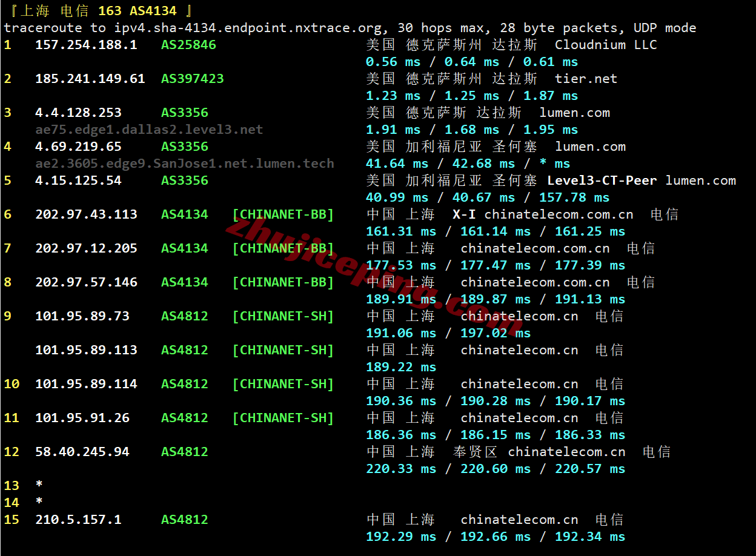This screenshot has height=556, width=756.
Task: Select hop 15 IP 210.5.157.1
Action: 78,520
